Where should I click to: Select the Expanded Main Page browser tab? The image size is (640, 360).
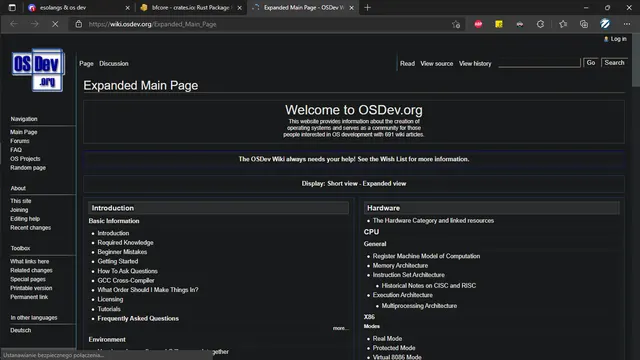pyautogui.click(x=303, y=7)
